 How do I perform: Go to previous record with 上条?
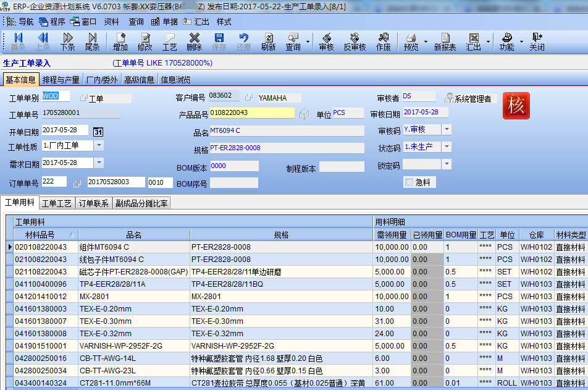point(43,41)
